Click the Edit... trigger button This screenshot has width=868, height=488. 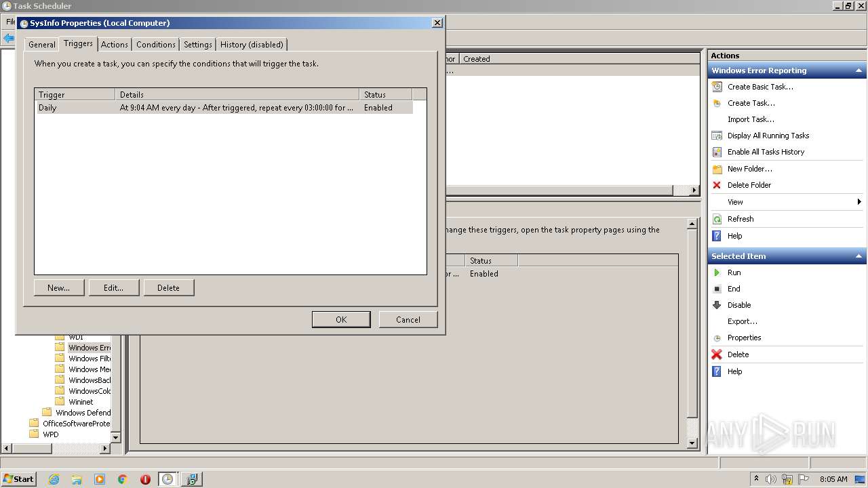[x=114, y=288]
